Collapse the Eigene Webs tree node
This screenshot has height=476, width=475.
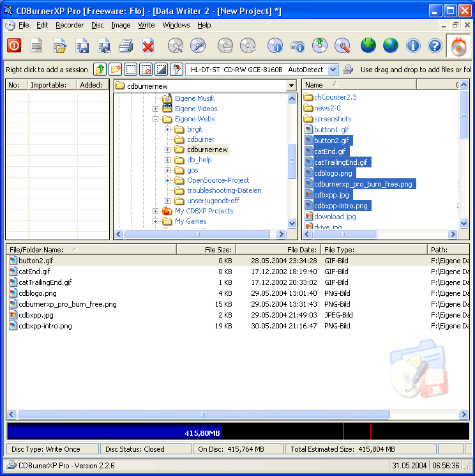(155, 119)
